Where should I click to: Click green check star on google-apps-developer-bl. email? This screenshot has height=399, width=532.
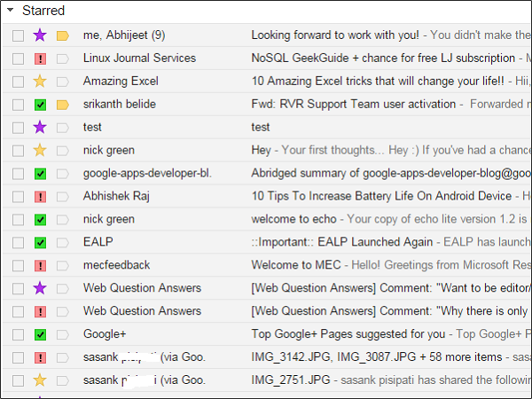tap(41, 174)
